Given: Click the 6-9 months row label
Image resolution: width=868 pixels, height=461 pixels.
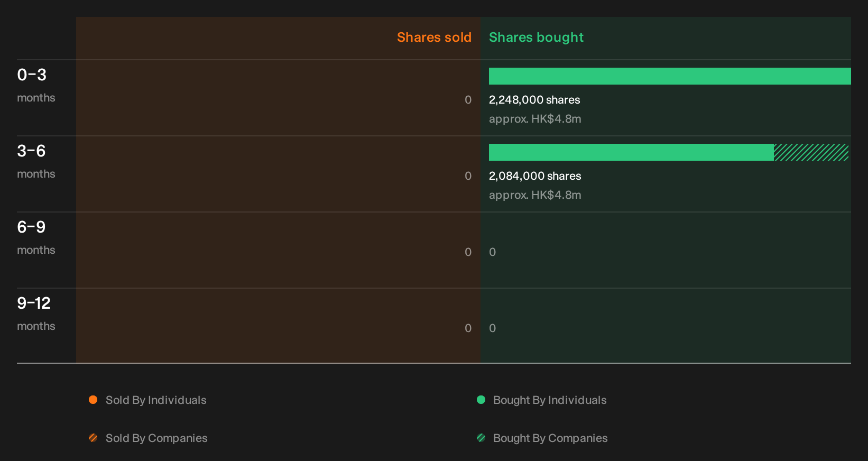Looking at the screenshot, I should click(x=36, y=237).
